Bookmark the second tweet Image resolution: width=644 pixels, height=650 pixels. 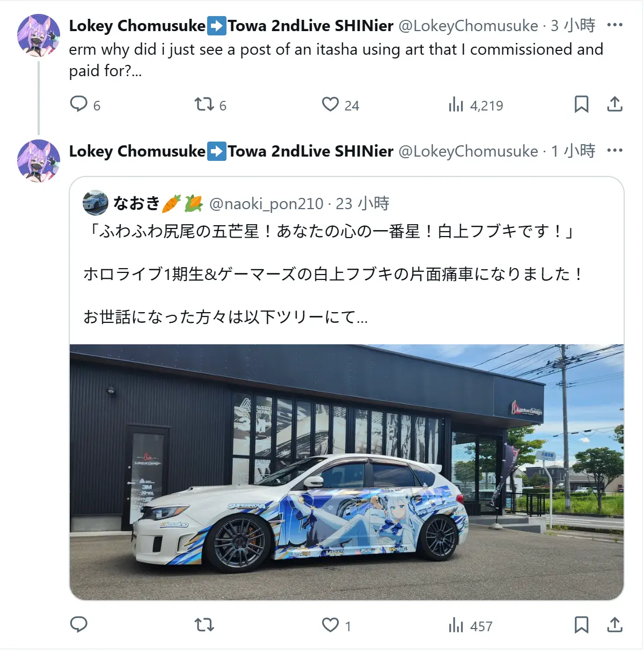click(x=581, y=625)
